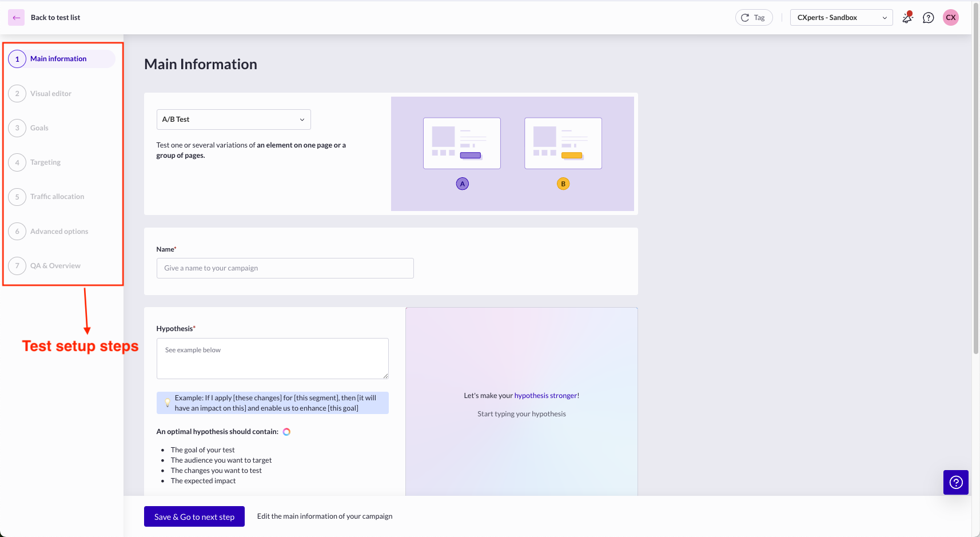The image size is (980, 537).
Task: Click Back to test list link
Action: tap(55, 18)
